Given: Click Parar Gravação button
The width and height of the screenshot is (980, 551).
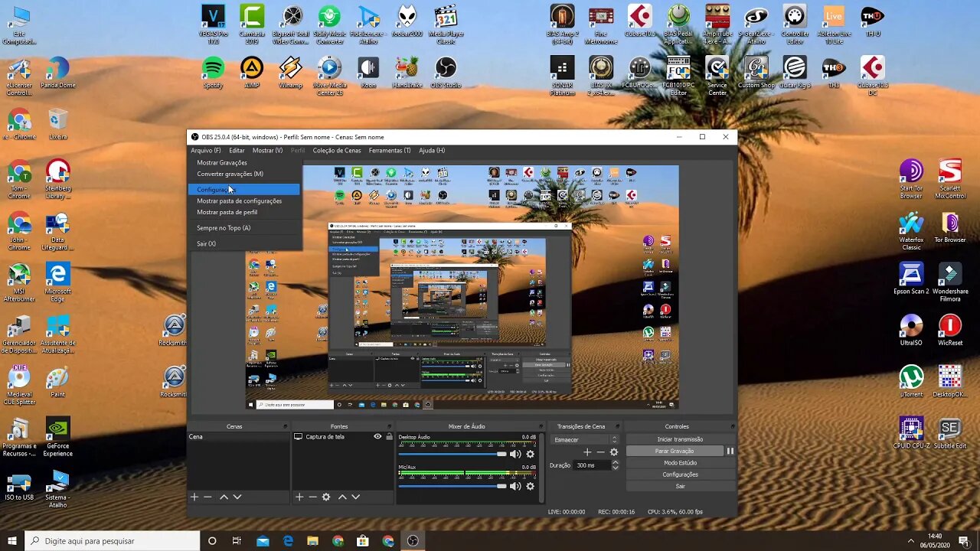Looking at the screenshot, I should pos(675,452).
